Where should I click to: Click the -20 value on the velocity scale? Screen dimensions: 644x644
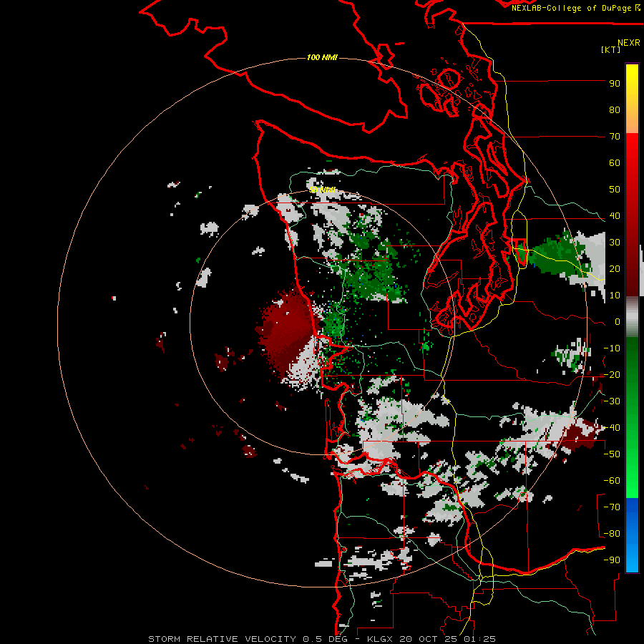pos(612,375)
